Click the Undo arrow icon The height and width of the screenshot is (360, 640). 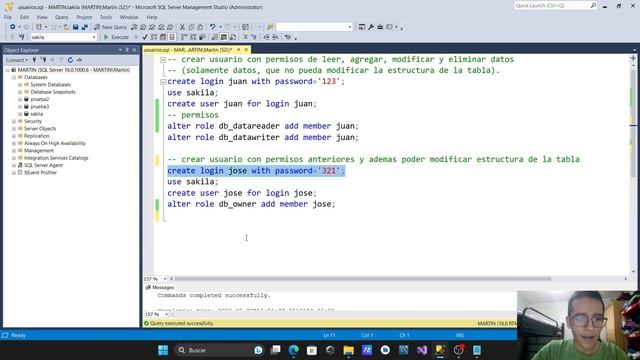tap(212, 27)
